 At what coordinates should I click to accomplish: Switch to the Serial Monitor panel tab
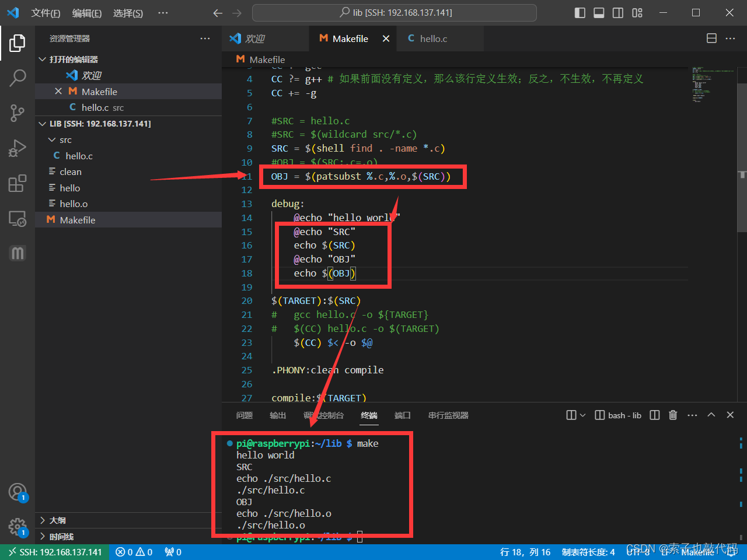point(448,415)
